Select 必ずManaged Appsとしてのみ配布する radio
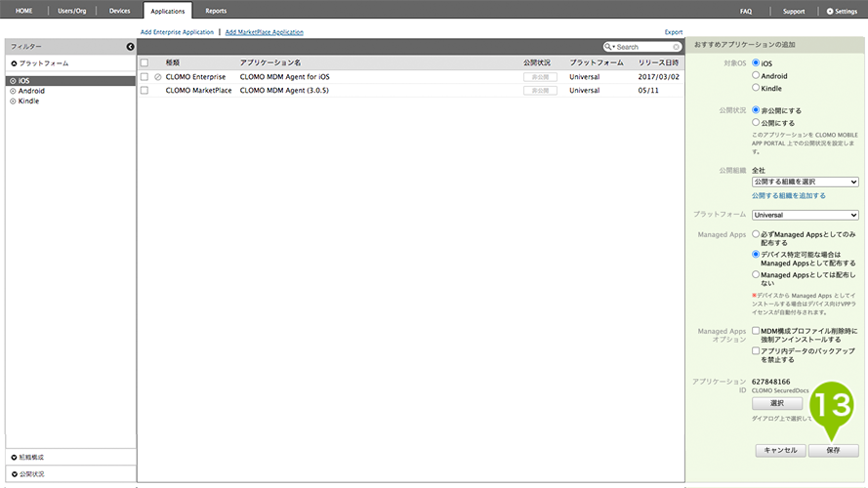 [x=756, y=234]
